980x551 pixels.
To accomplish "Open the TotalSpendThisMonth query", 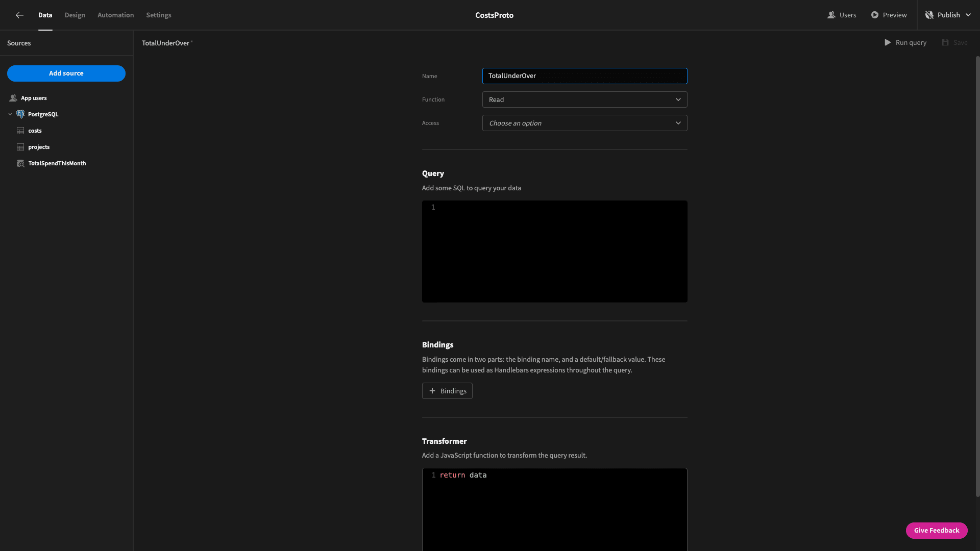I will tap(57, 163).
